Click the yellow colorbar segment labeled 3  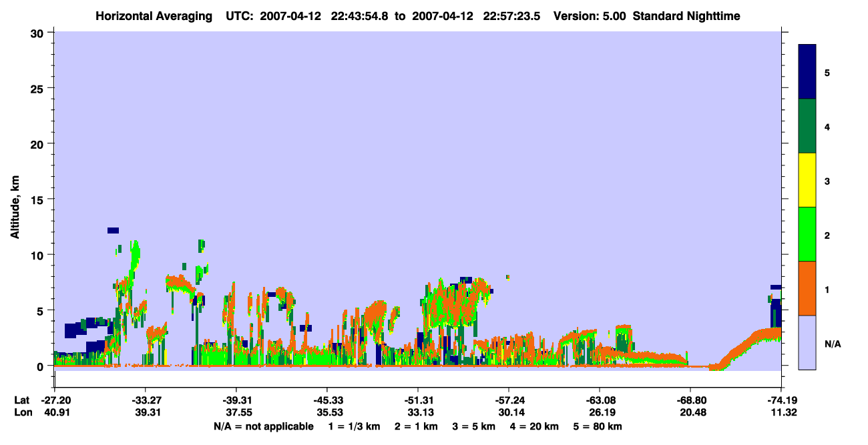pos(807,180)
